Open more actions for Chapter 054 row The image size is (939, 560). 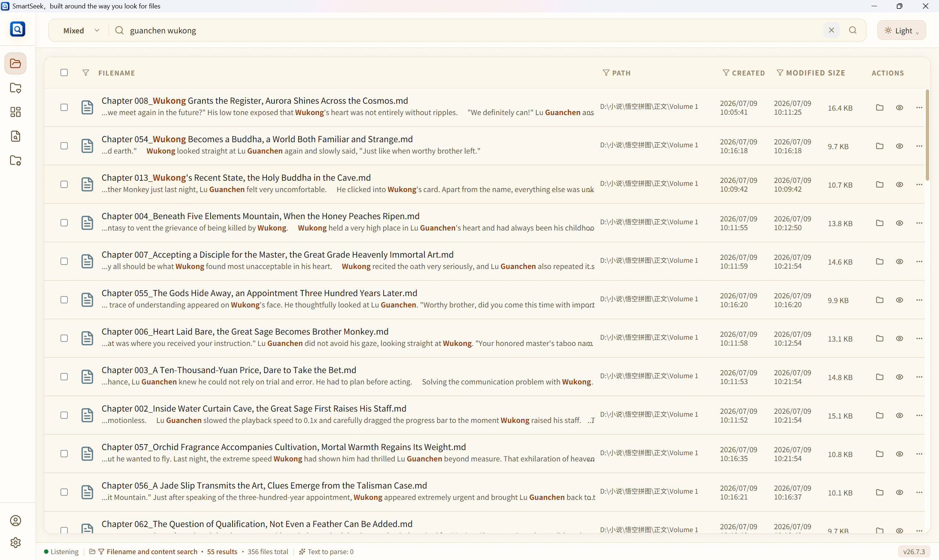pyautogui.click(x=919, y=146)
